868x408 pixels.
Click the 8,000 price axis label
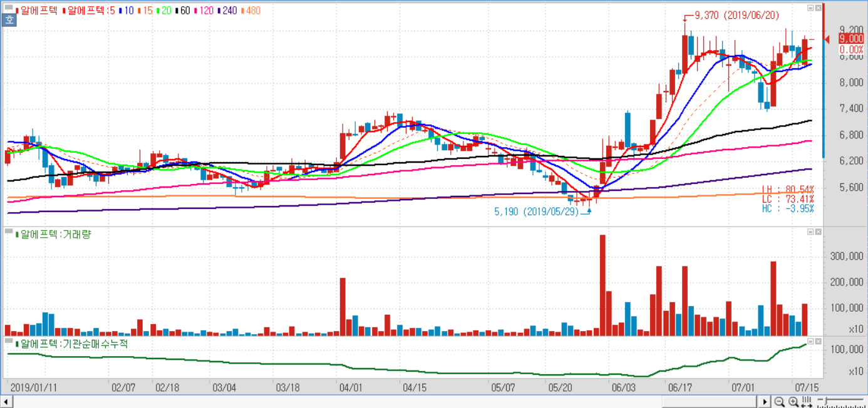coord(850,82)
